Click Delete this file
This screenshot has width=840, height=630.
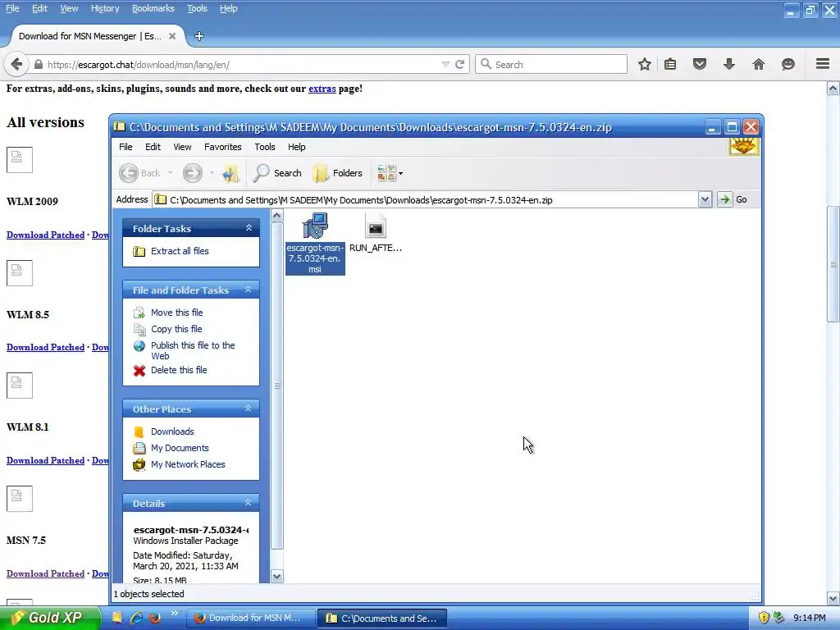coord(178,370)
